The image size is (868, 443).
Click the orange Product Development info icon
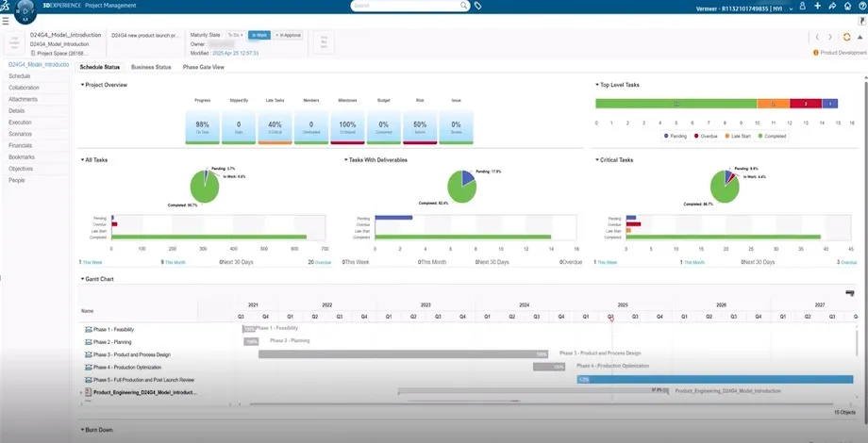[815, 53]
